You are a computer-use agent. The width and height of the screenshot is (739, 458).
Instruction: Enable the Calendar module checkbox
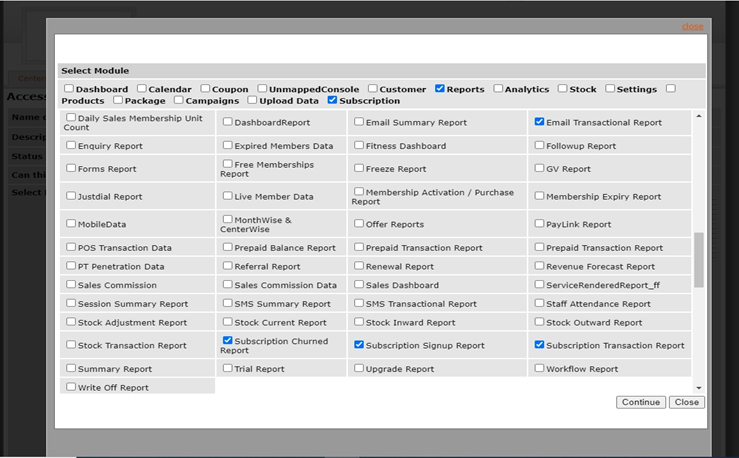click(142, 89)
